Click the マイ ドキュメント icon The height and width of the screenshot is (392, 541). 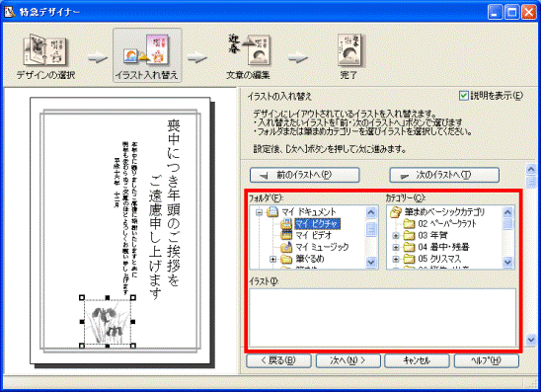(272, 212)
